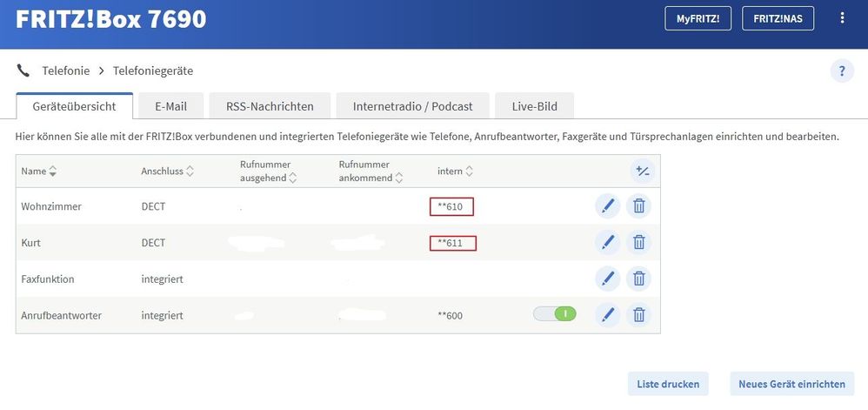
Task: Click Telefoniegeräte in the breadcrumb
Action: [x=153, y=71]
